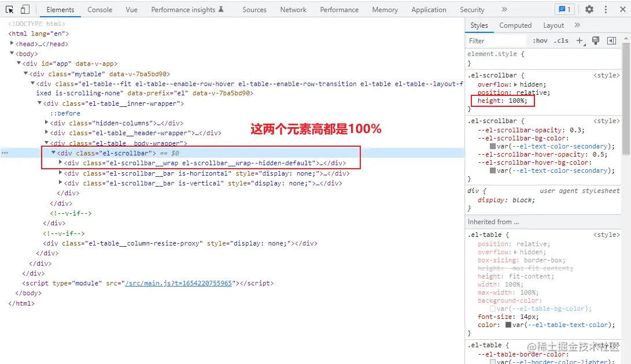Select the ::before pseudo-element row
The width and height of the screenshot is (631, 364).
[65, 113]
